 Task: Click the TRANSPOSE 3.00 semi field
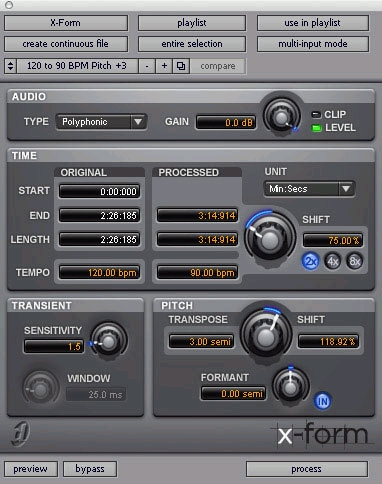[201, 341]
